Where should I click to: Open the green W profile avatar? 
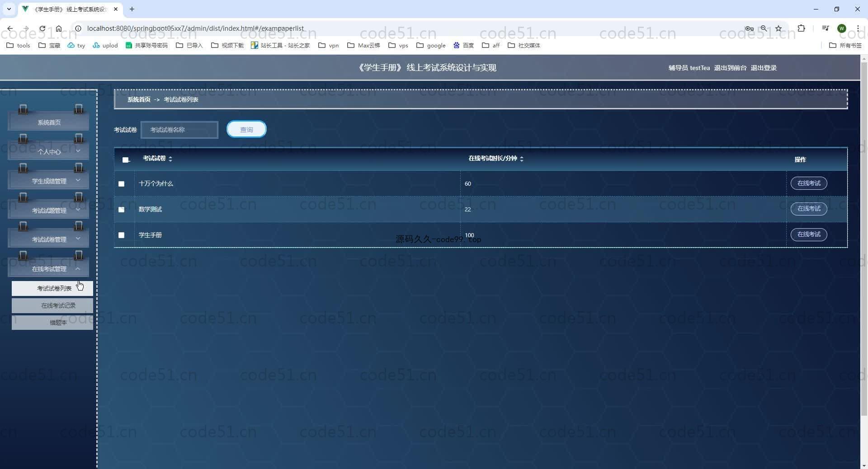click(x=841, y=28)
